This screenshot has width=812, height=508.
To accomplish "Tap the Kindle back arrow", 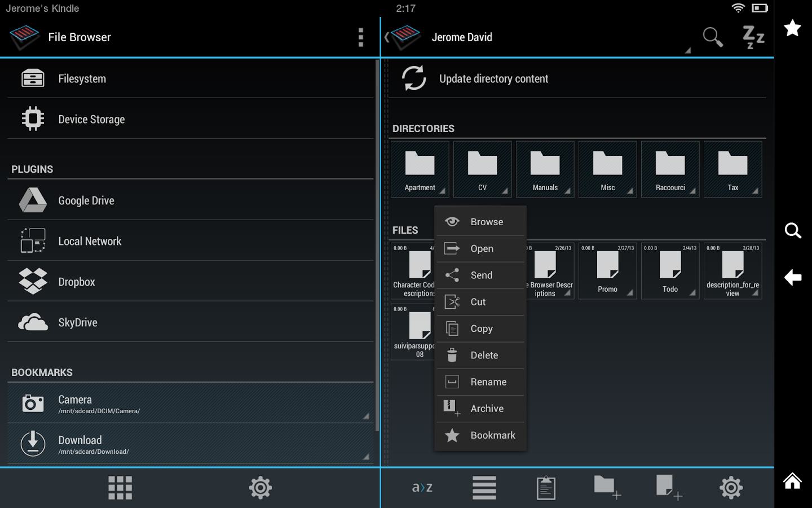I will [793, 277].
